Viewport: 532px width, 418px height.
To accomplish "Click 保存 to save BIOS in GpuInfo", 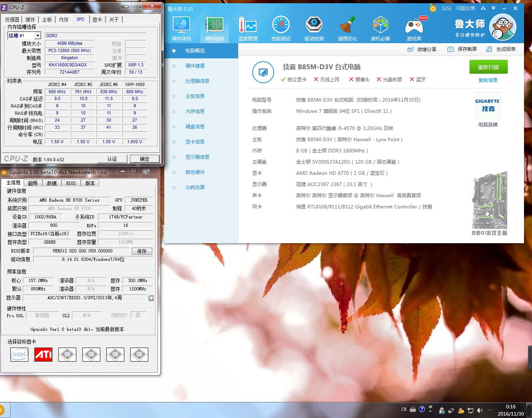I will pos(142,251).
